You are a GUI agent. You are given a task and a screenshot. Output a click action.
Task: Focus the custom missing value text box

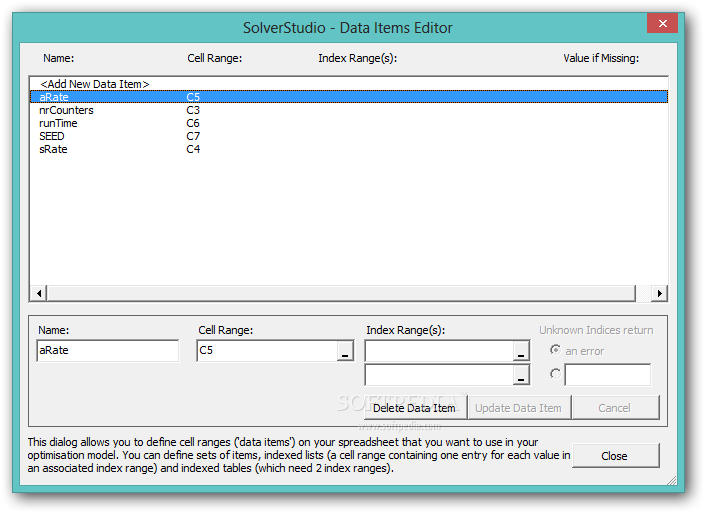pos(607,375)
